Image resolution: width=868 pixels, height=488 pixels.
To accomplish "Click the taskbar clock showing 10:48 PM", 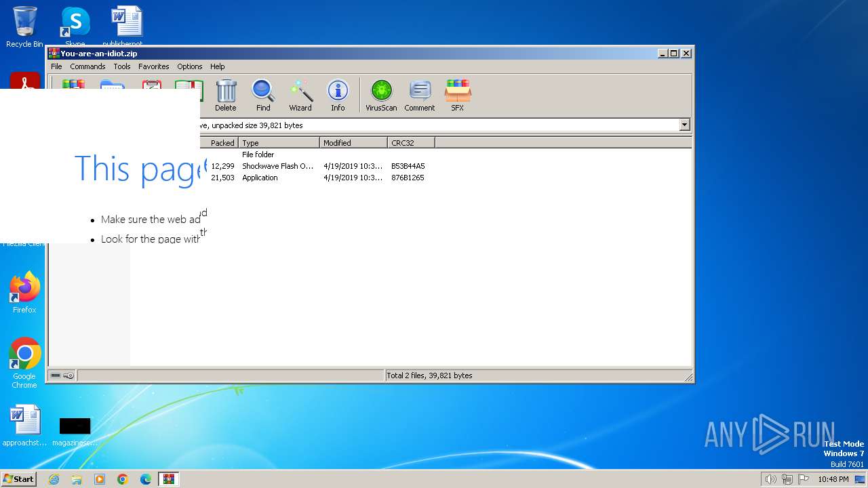I will tap(833, 479).
